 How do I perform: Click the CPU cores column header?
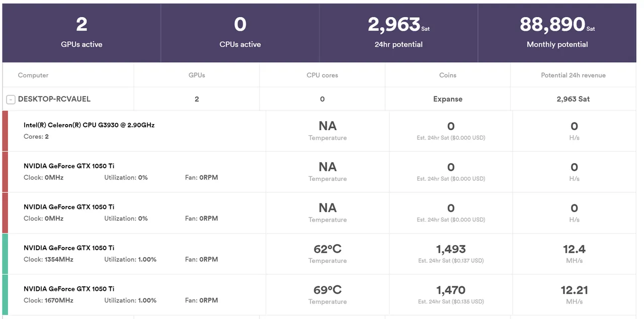coord(323,75)
